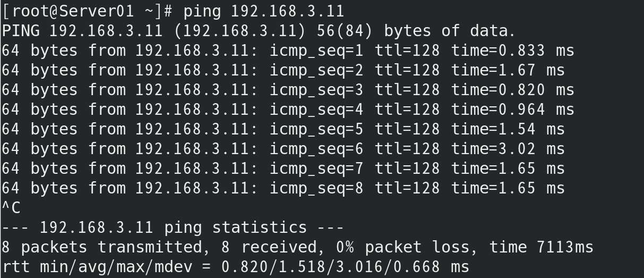Viewport: 644px width, 278px height.
Task: Click the time=1.67 ms value
Action: 508,70
